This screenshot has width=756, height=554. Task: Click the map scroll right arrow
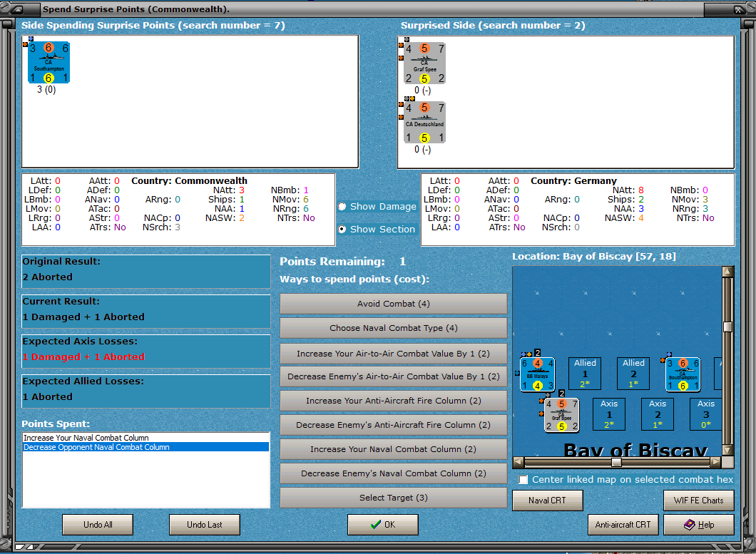coord(716,463)
